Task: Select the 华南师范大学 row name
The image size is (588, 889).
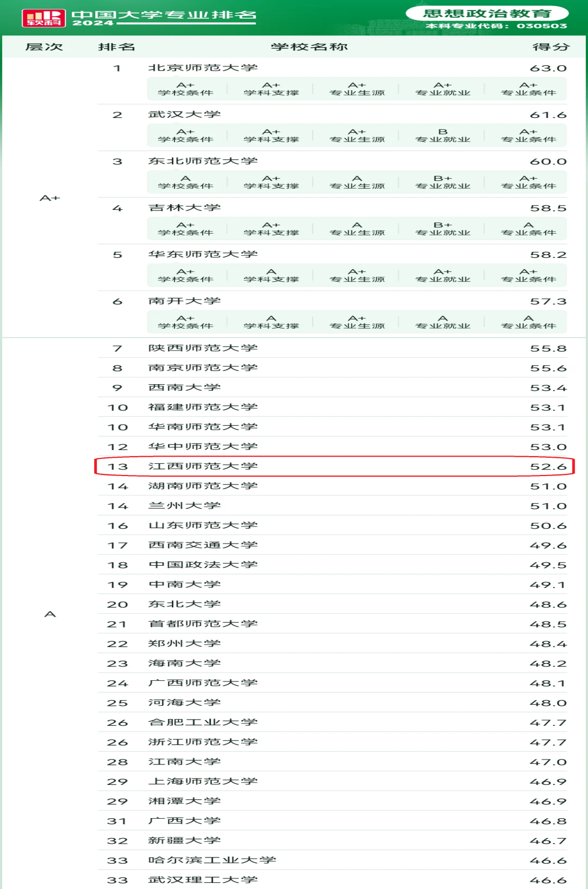Action: tap(203, 427)
